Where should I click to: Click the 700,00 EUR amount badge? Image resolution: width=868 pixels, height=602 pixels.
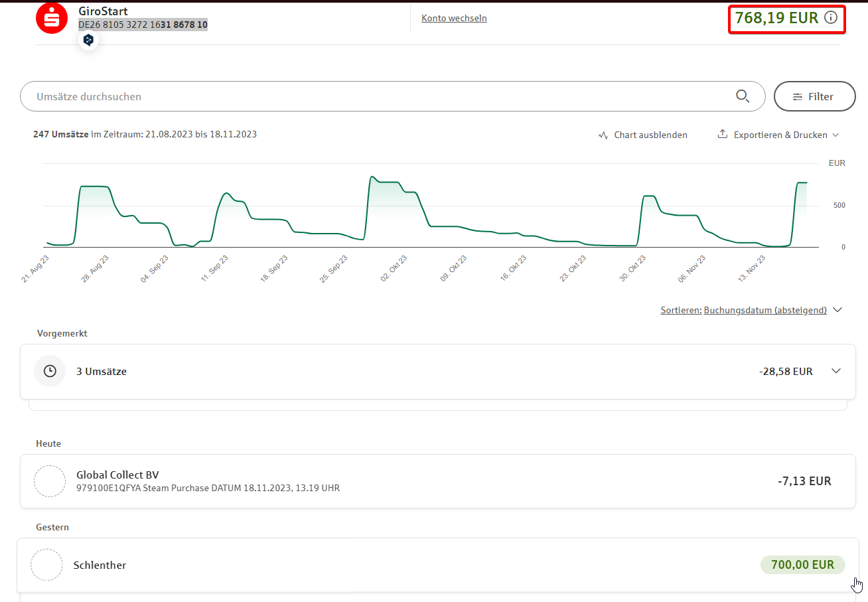point(802,565)
